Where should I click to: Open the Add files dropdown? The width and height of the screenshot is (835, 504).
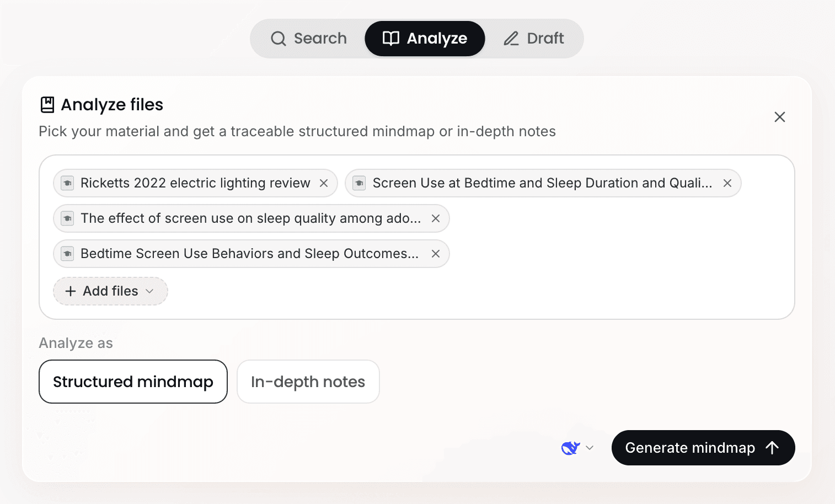(x=110, y=291)
